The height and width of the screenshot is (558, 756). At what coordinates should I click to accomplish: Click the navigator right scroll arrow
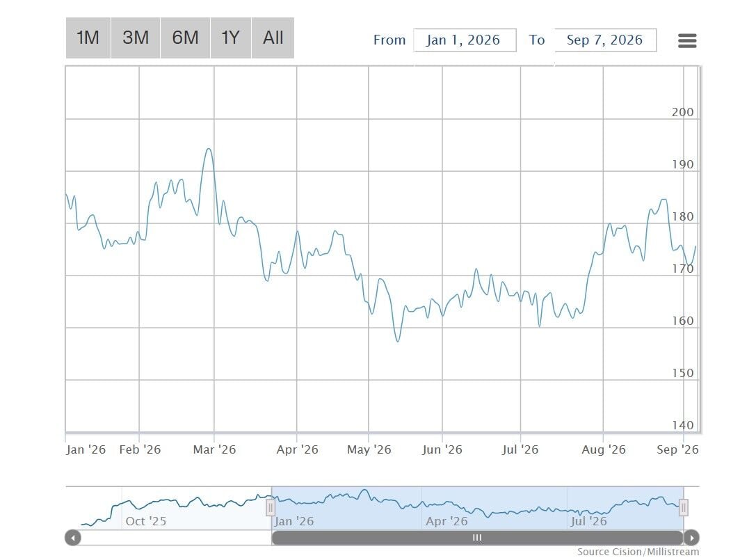tap(691, 538)
